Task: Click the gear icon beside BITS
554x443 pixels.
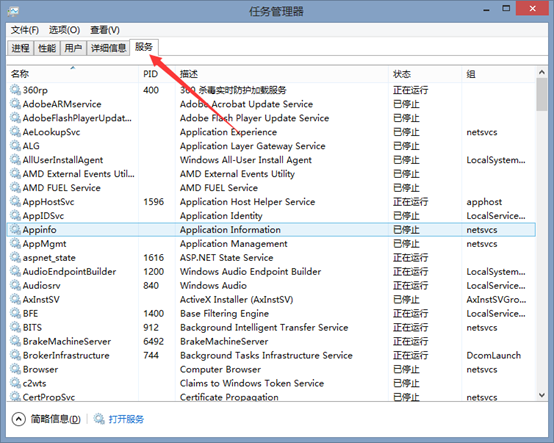Action: click(x=15, y=327)
